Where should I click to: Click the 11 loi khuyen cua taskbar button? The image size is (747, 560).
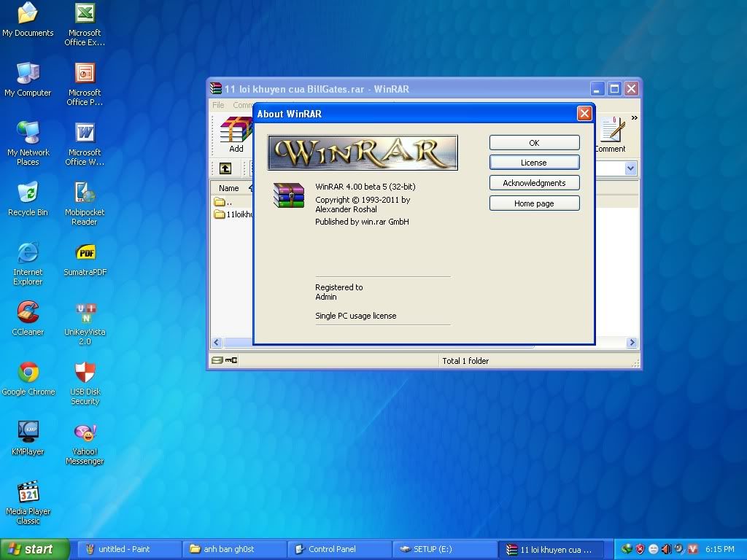551,550
